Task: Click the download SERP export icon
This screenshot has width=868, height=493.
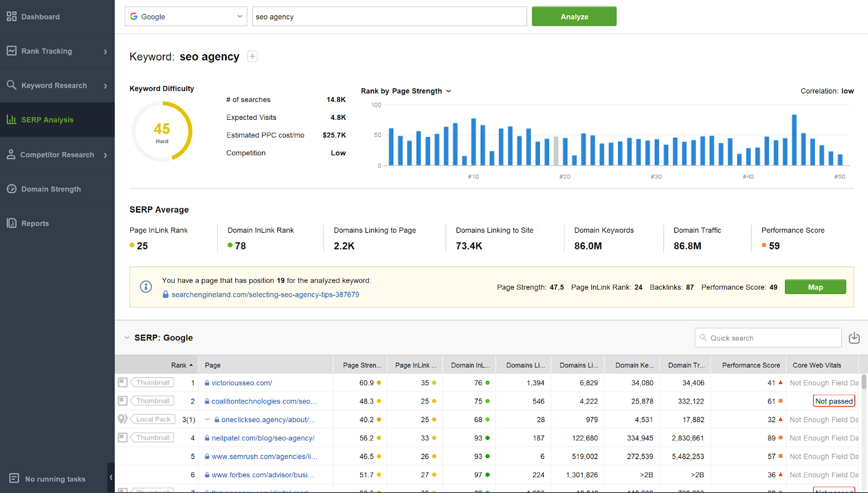Action: pos(854,338)
